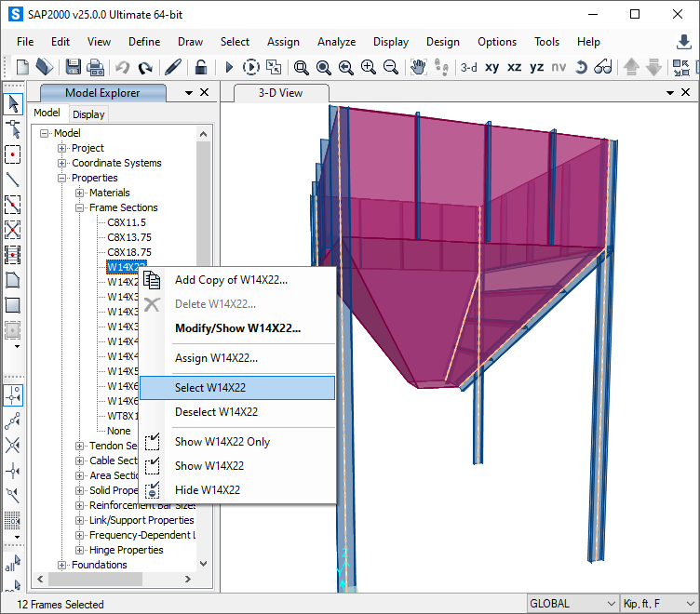Click the lock/unlock model icon
Viewport: 700px width, 614px height.
[200, 67]
